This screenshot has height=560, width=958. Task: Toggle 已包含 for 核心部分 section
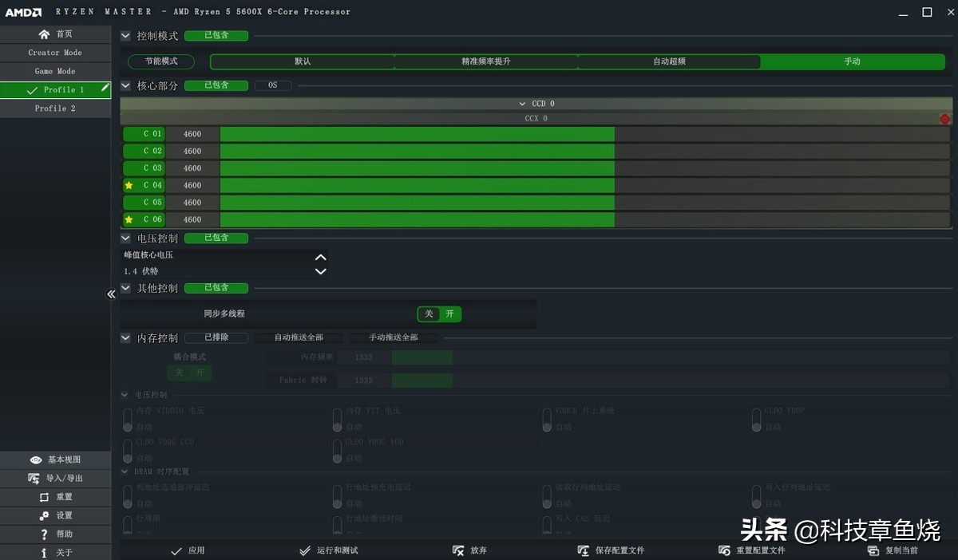point(216,85)
